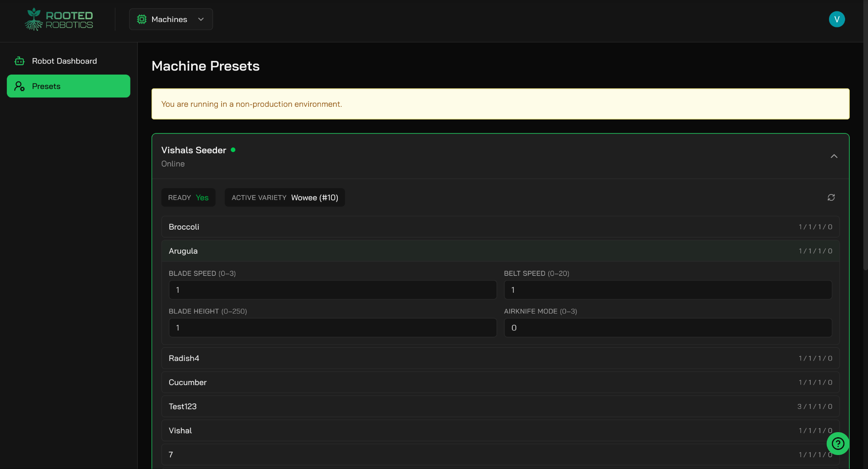The height and width of the screenshot is (469, 868).
Task: Expand the Radish4 preset row
Action: click(500, 358)
